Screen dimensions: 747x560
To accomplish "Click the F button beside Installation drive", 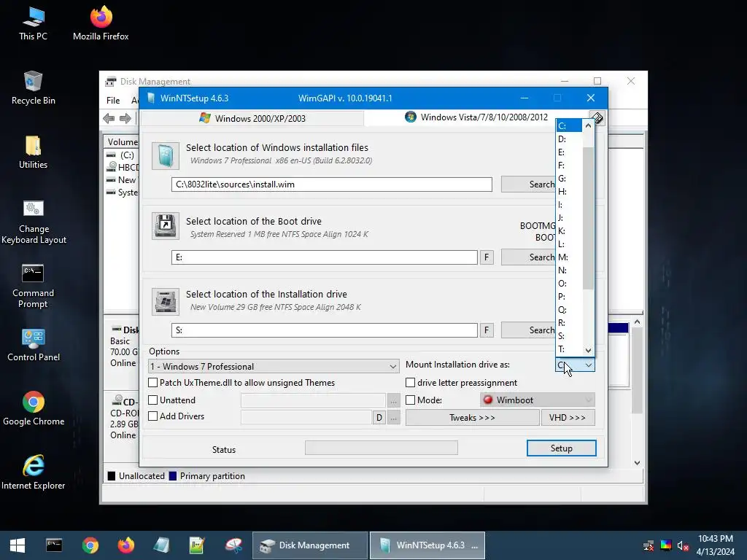I will pyautogui.click(x=487, y=330).
